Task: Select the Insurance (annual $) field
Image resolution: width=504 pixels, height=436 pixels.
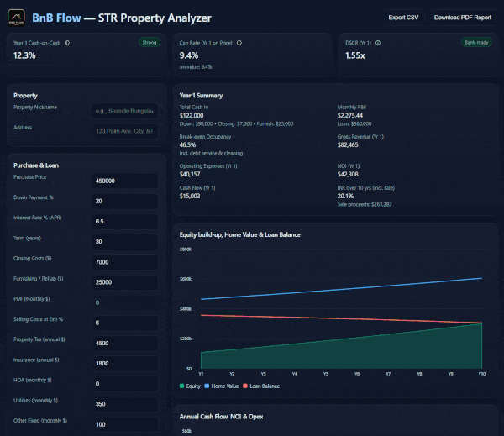Action: coord(124,364)
